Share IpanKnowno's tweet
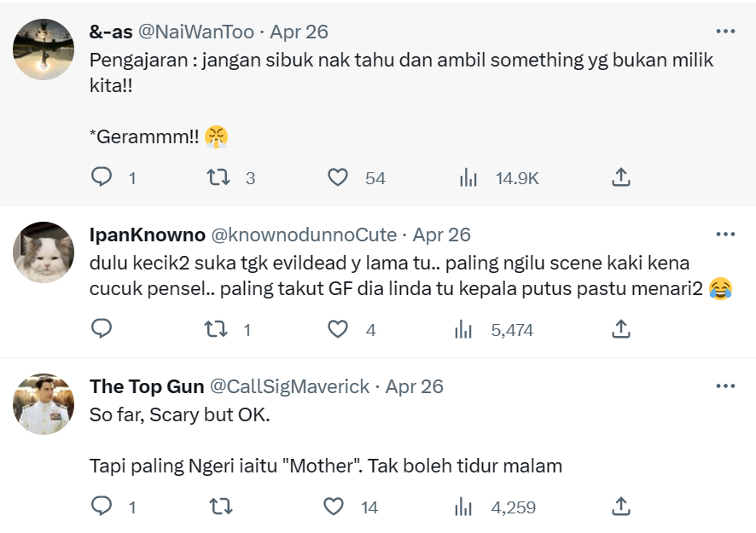Screen dimensions: 756x533 [621, 329]
